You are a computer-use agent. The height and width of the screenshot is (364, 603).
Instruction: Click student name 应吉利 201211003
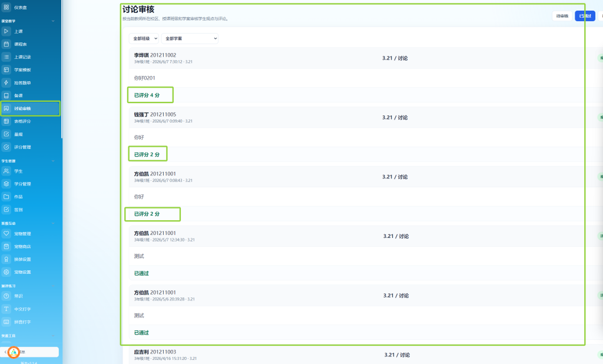(155, 352)
